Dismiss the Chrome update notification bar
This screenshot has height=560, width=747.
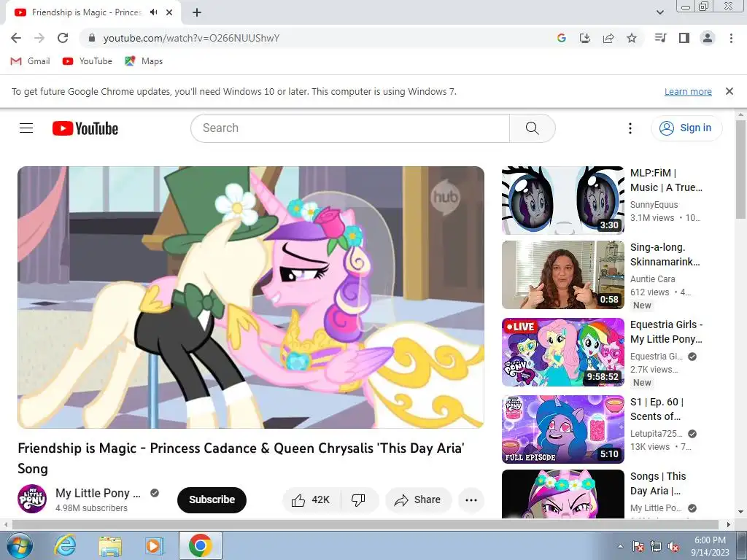click(729, 91)
